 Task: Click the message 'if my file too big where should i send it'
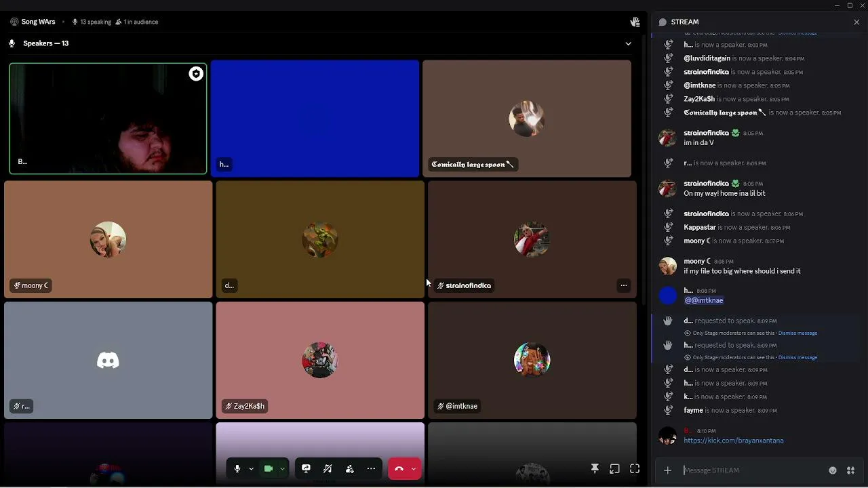pos(742,271)
